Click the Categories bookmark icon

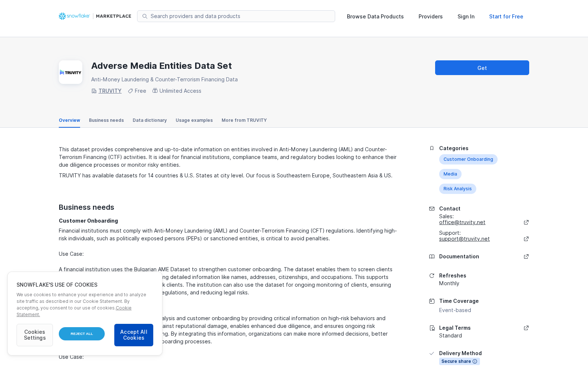432,148
